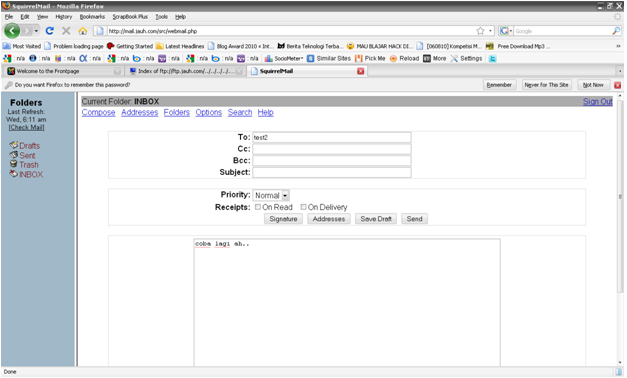
Task: Open the Drafts folder
Action: click(30, 146)
